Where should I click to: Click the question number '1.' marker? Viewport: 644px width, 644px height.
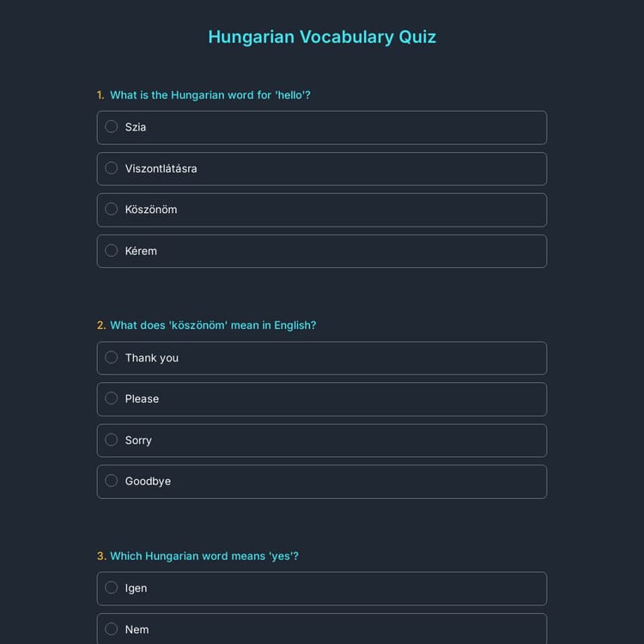tap(101, 95)
